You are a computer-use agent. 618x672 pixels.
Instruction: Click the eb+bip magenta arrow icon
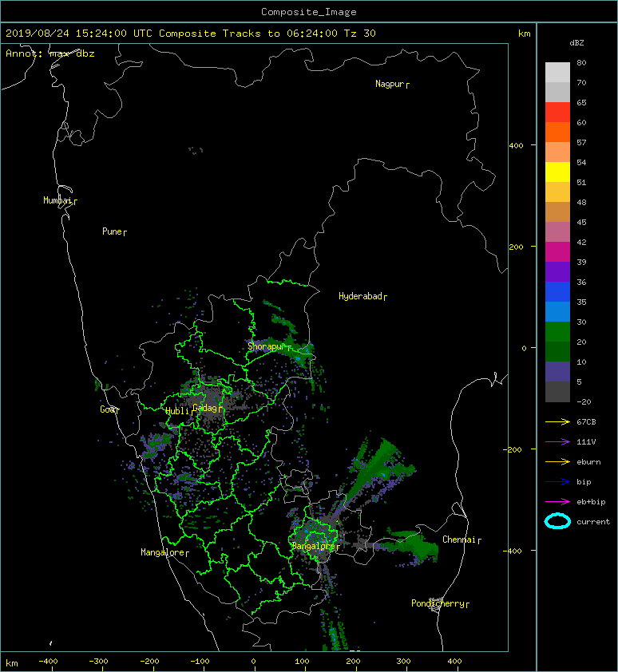(557, 501)
